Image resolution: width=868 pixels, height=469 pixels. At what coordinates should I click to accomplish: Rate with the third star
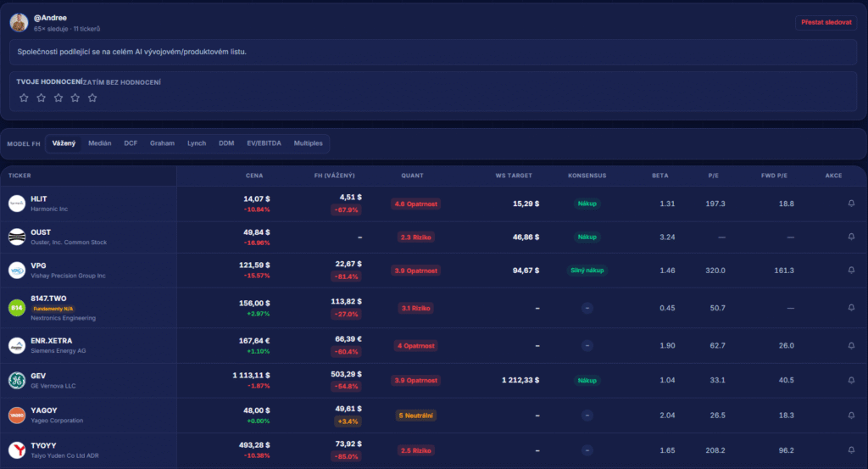coord(58,98)
